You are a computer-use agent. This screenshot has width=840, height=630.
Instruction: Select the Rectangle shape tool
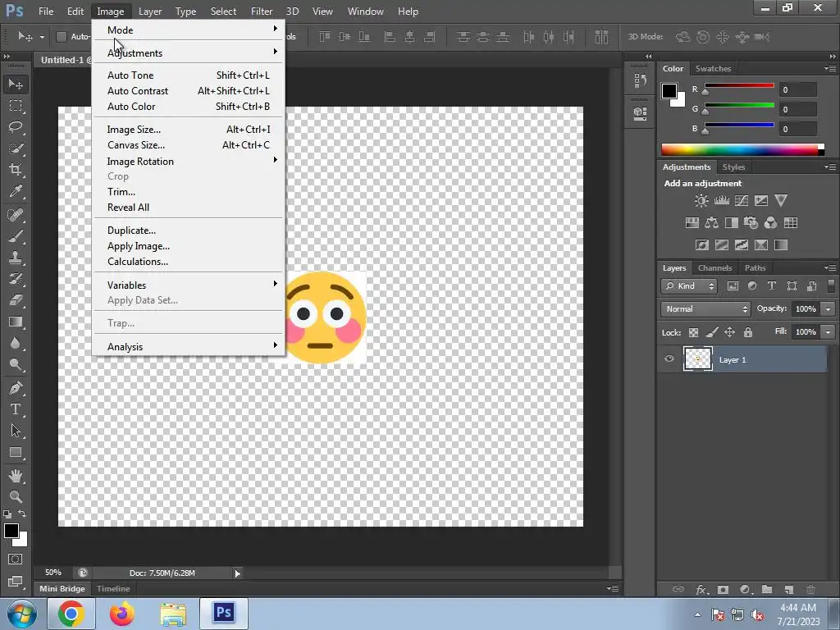click(16, 452)
